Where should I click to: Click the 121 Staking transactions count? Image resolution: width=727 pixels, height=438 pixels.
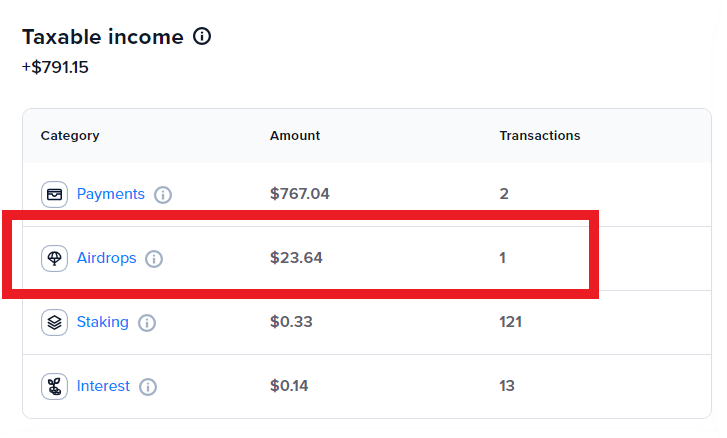pyautogui.click(x=511, y=322)
